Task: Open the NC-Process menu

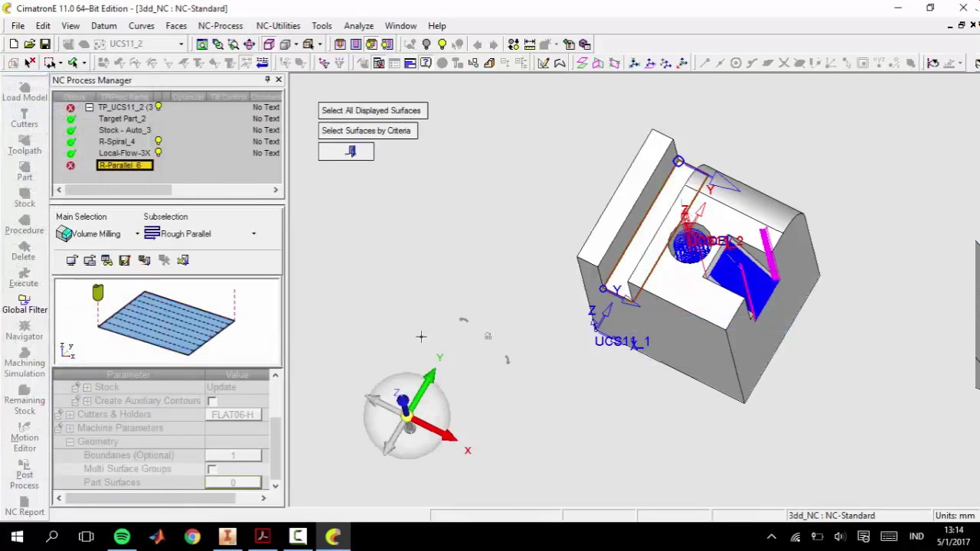Action: pyautogui.click(x=220, y=26)
